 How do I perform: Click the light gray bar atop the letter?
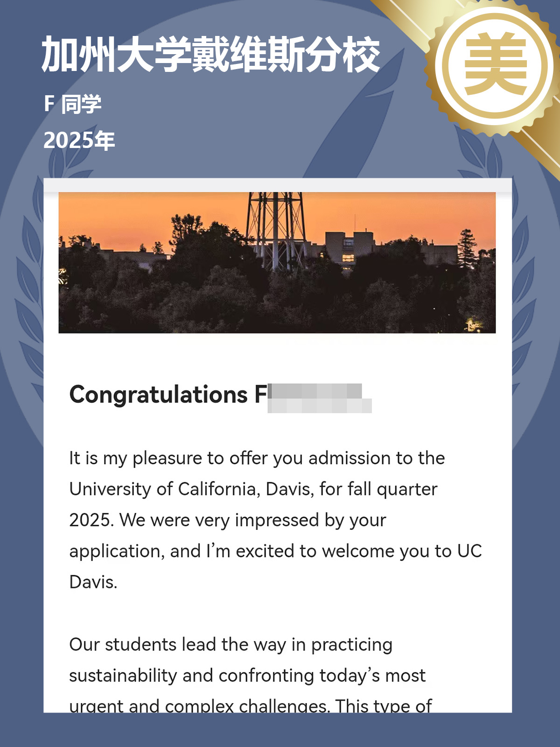pyautogui.click(x=278, y=185)
